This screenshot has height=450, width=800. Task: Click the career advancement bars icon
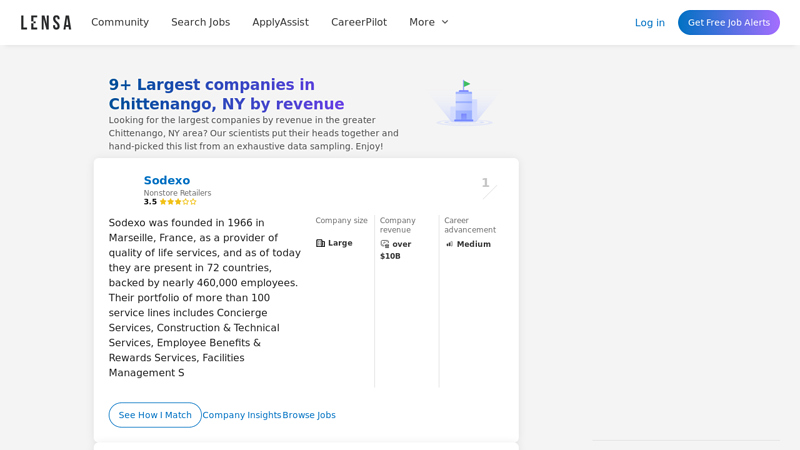coord(449,244)
